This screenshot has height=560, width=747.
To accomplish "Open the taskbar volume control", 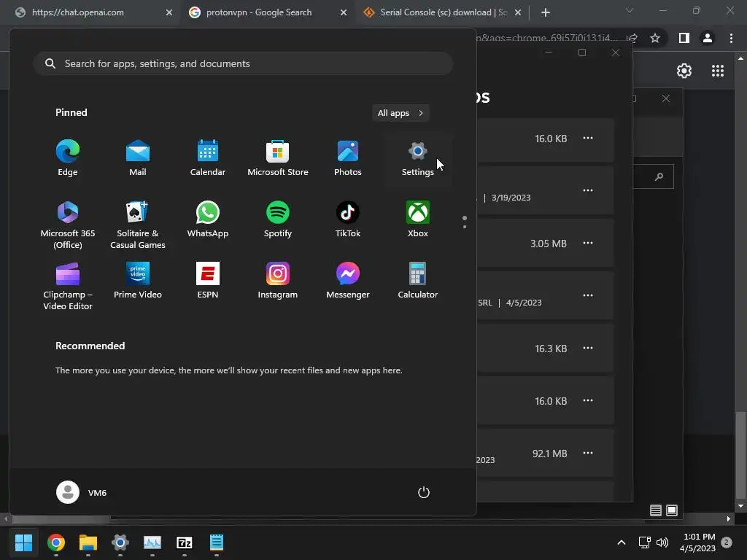I will point(662,542).
